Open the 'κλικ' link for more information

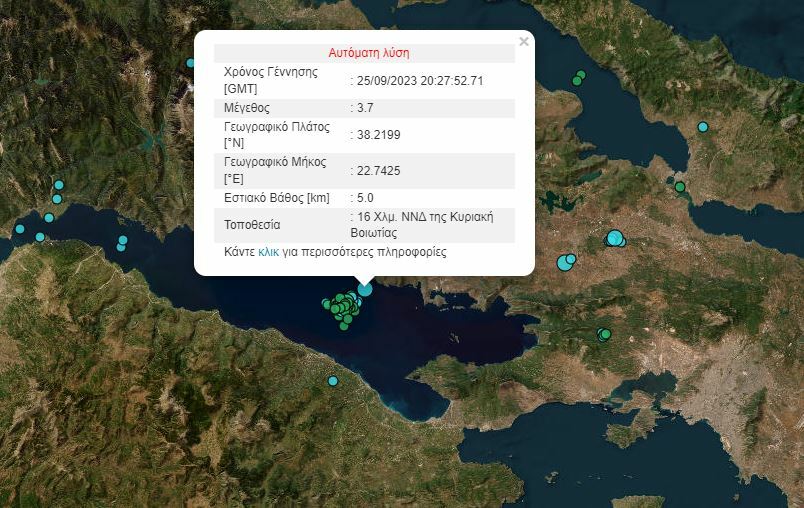click(268, 252)
